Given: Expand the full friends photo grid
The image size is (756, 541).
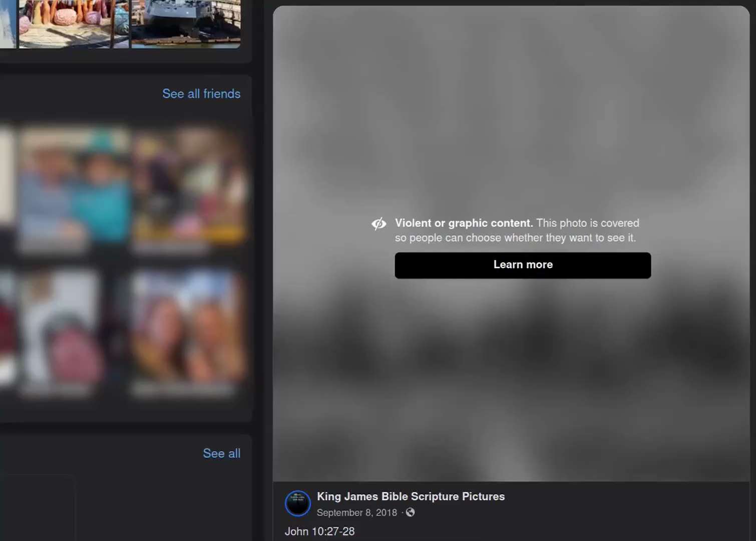Looking at the screenshot, I should pos(201,94).
